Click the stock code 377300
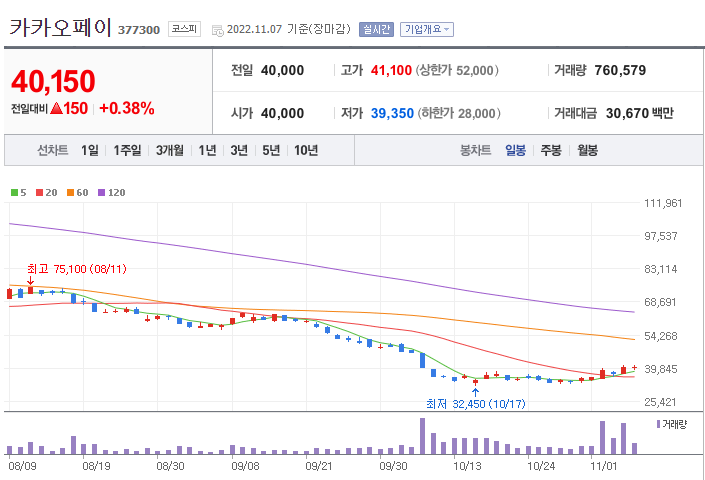705x480 pixels. click(x=139, y=30)
